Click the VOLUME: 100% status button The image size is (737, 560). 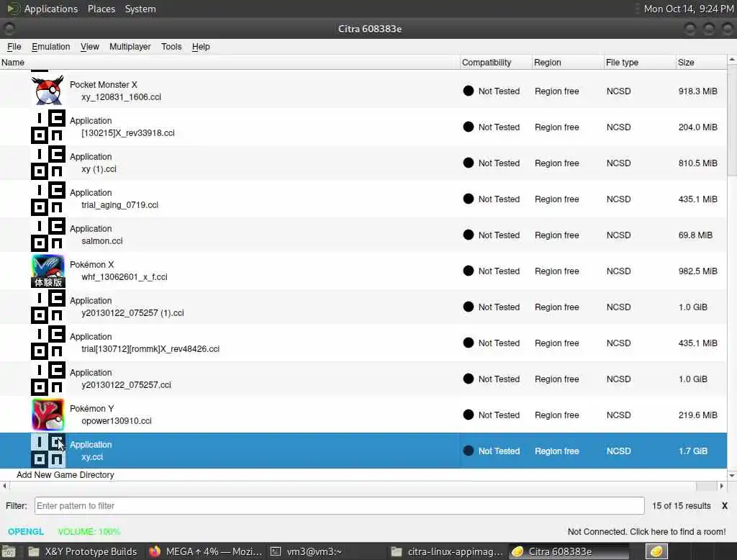coord(89,531)
